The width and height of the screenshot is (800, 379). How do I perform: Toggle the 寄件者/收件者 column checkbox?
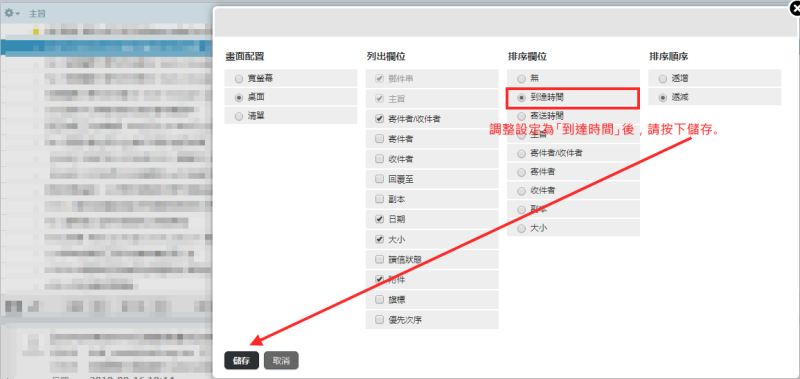[x=379, y=119]
